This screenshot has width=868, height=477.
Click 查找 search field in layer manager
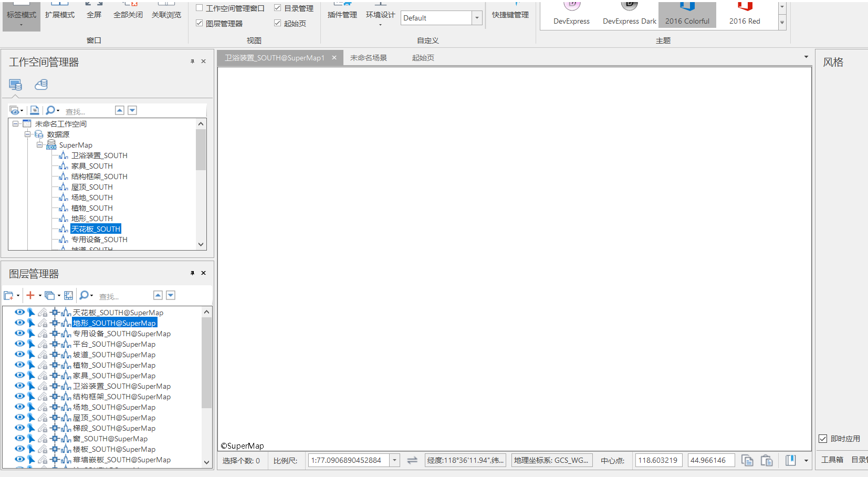pyautogui.click(x=123, y=296)
